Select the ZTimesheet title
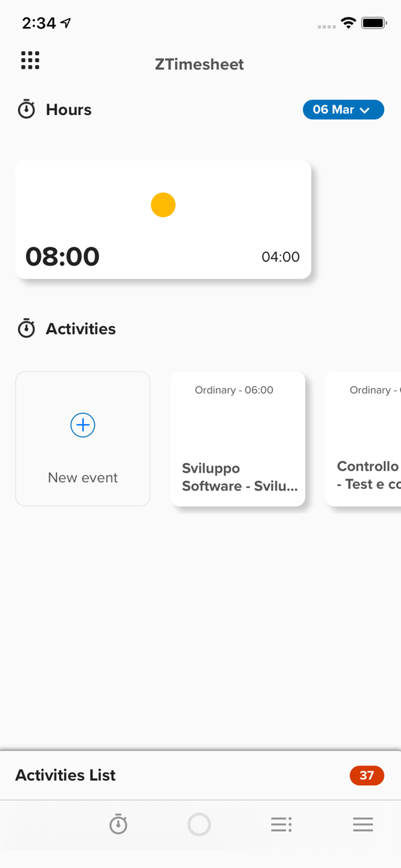The height and width of the screenshot is (868, 401). (200, 64)
